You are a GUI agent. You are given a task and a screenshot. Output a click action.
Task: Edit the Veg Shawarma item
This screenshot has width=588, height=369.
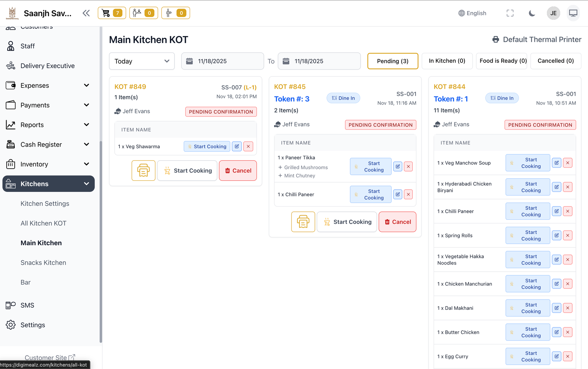(x=237, y=146)
